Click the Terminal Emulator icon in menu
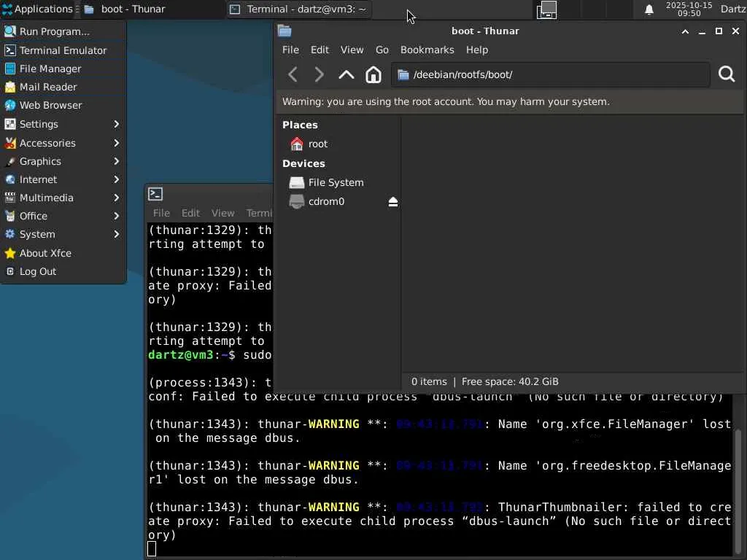Viewport: 747px width, 560px height. (10, 50)
